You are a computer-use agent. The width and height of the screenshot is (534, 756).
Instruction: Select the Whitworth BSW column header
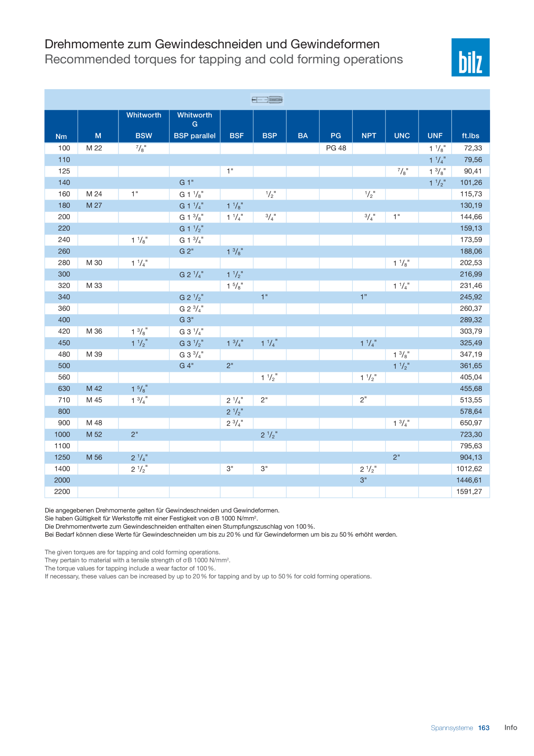[x=144, y=125]
